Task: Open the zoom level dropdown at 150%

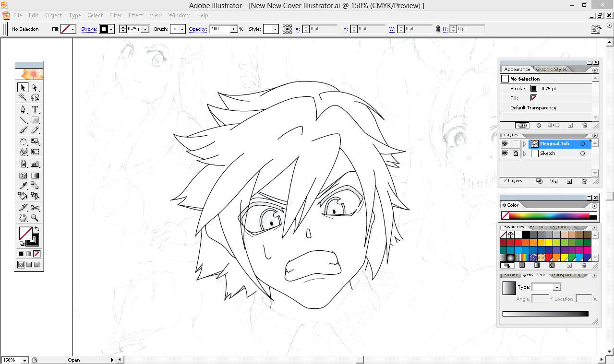Action: tap(23, 360)
